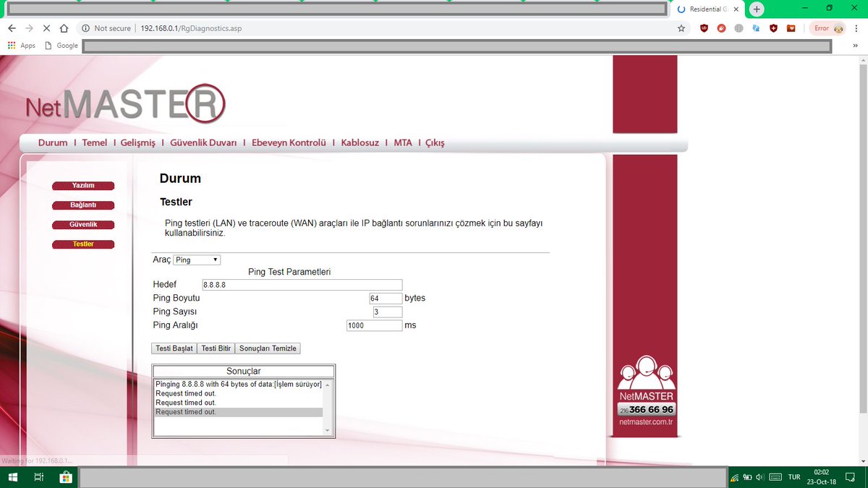Click the Ping Sayısı count field
Screen dimensions: 868x488
388,312
